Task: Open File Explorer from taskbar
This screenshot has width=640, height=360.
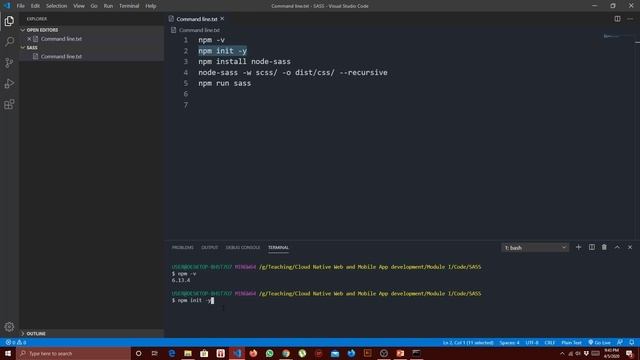Action: [x=188, y=353]
